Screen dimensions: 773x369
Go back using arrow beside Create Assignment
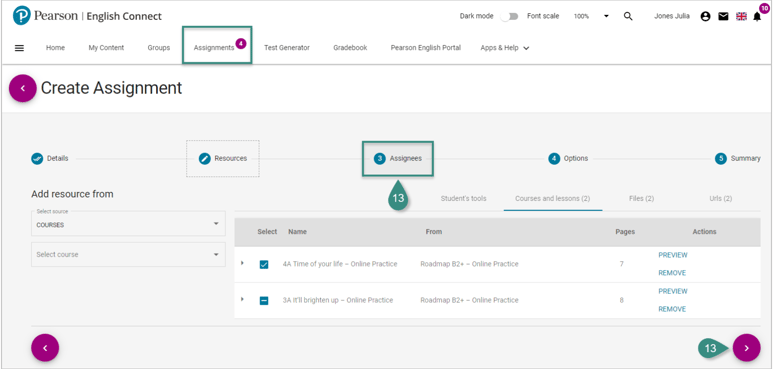(x=23, y=88)
